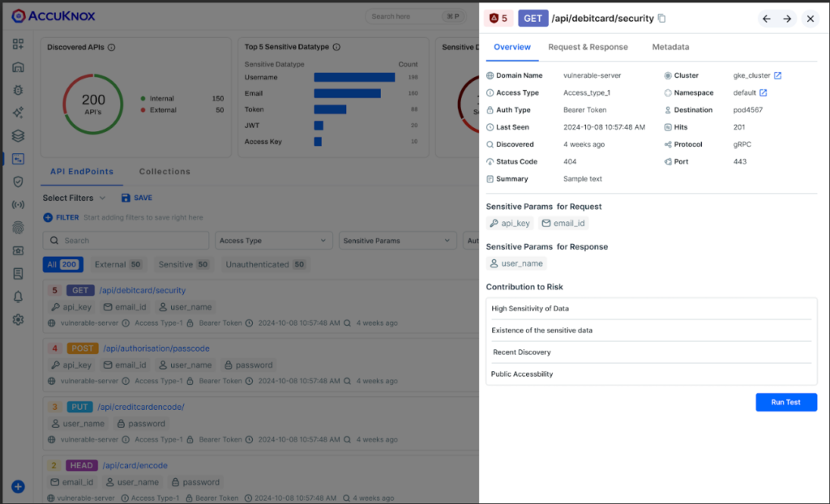Viewport: 830px width, 504px height.
Task: Expand the Access Type dropdown
Action: (273, 240)
